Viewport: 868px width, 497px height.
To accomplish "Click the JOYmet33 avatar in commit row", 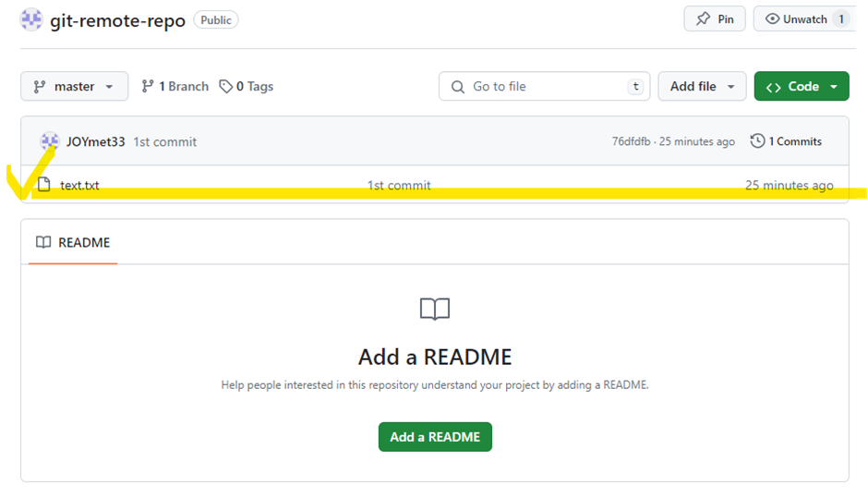I will [x=50, y=141].
